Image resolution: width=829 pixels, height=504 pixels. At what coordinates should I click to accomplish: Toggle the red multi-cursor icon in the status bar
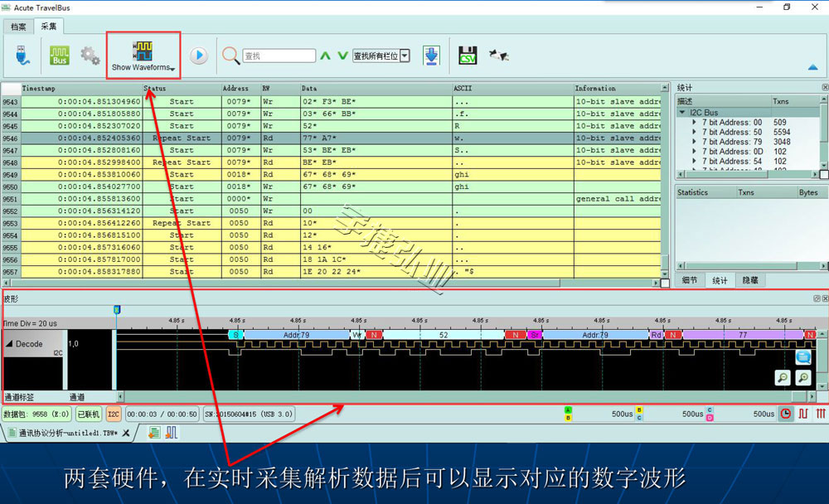click(x=820, y=414)
